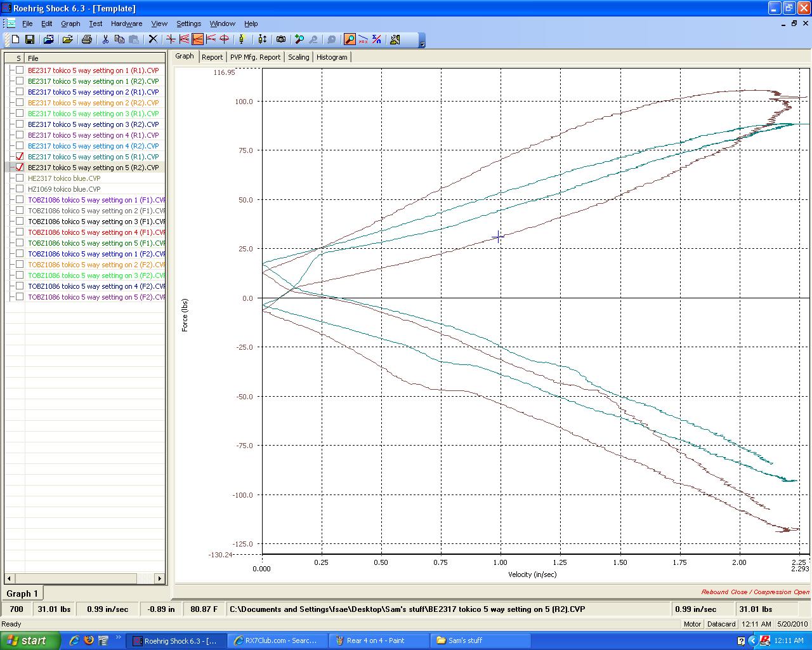Open the PVP Mfg. Report tab

255,57
